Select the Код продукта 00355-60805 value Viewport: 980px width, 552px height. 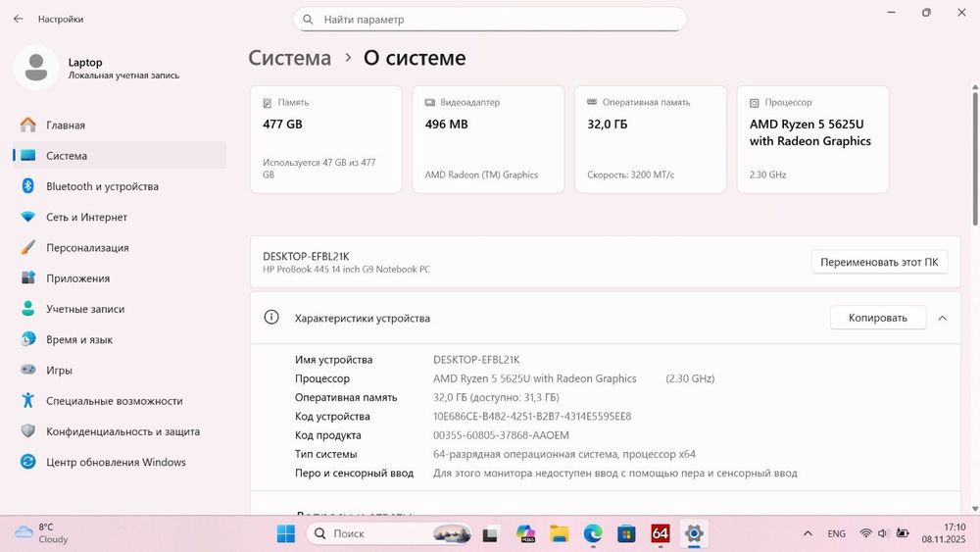501,434
